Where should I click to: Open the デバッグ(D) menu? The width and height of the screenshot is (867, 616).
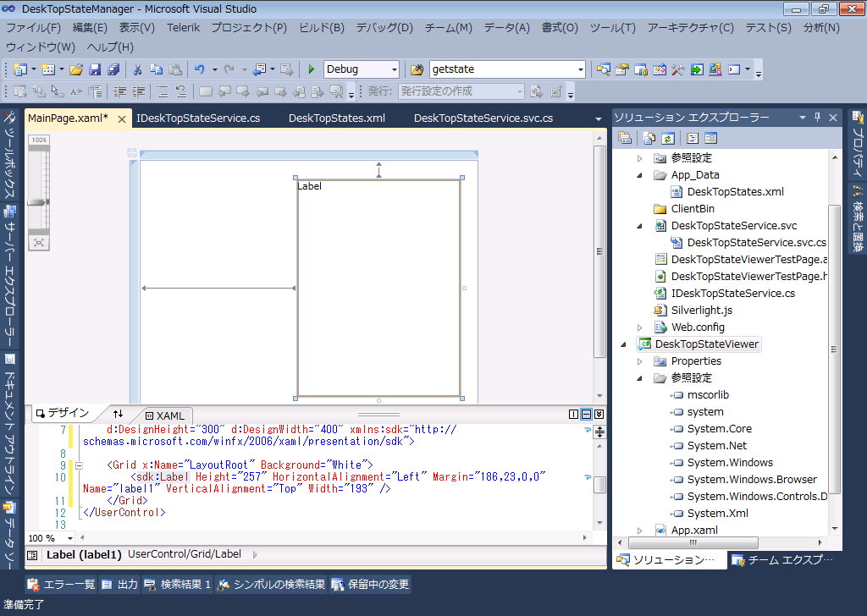point(384,28)
